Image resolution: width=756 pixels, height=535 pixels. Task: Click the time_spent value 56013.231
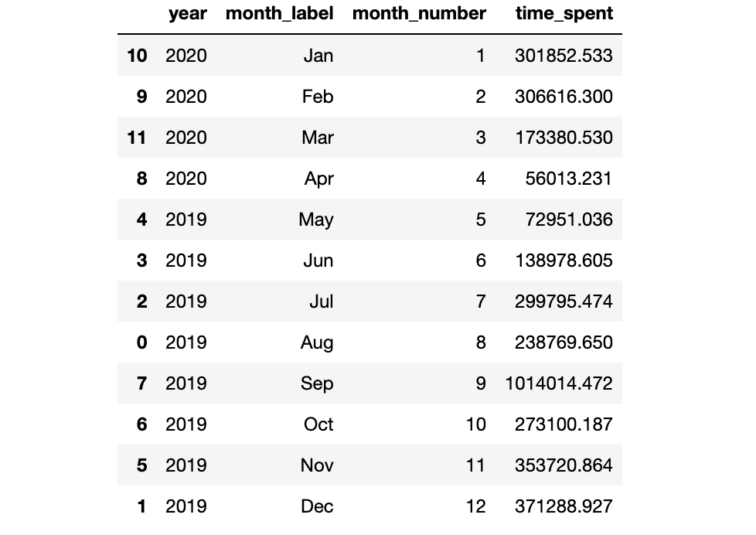(569, 179)
